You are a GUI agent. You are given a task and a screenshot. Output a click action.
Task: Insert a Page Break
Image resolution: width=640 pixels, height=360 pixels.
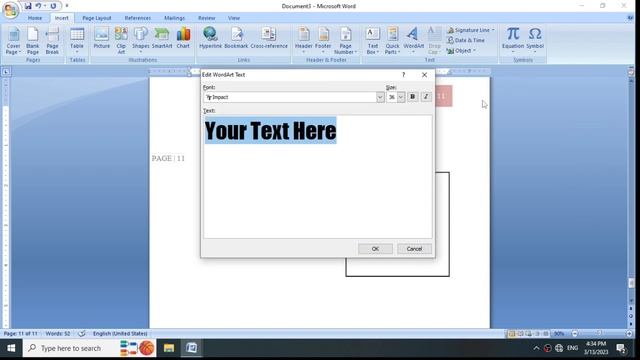52,41
